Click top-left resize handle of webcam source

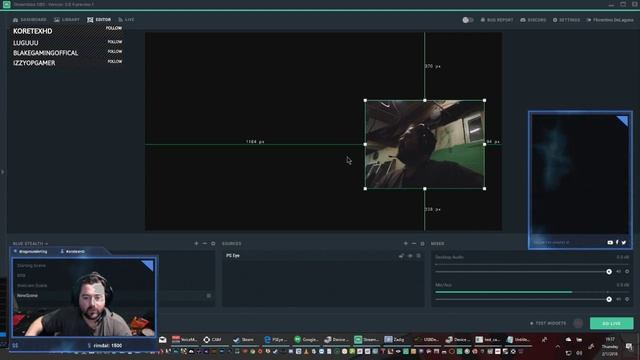[365, 100]
